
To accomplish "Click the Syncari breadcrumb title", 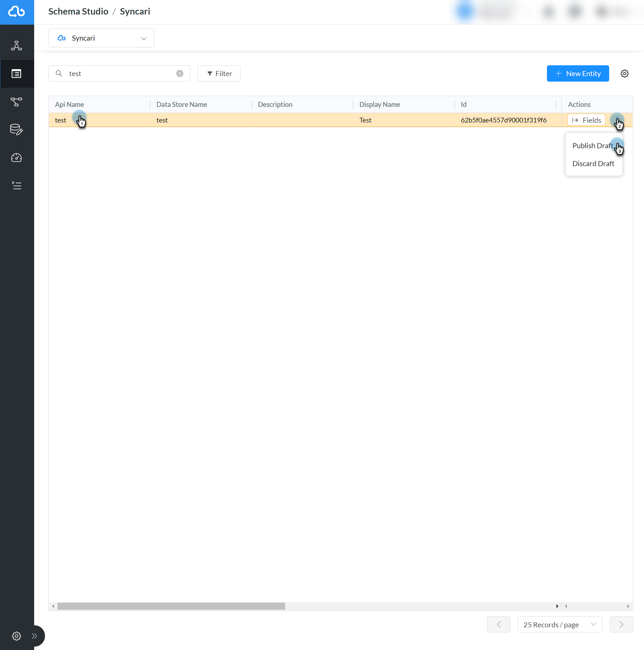I will pyautogui.click(x=135, y=12).
